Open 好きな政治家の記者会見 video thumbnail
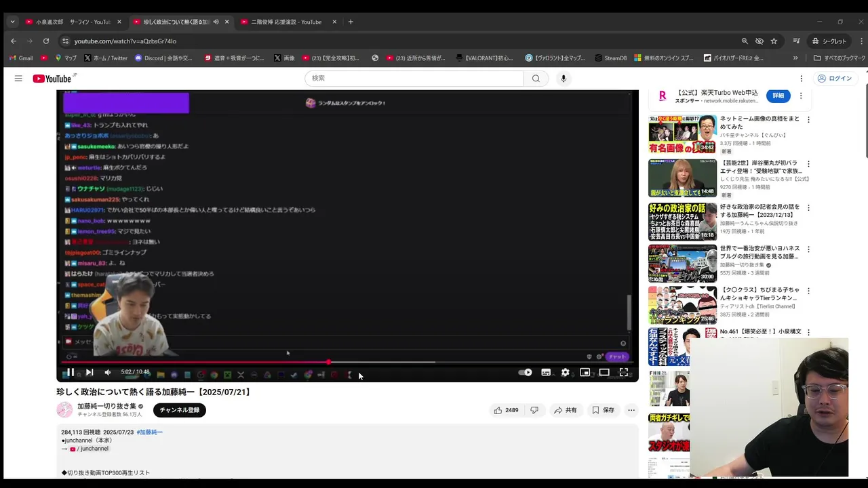Screen dimensions: 868x488 [682, 222]
